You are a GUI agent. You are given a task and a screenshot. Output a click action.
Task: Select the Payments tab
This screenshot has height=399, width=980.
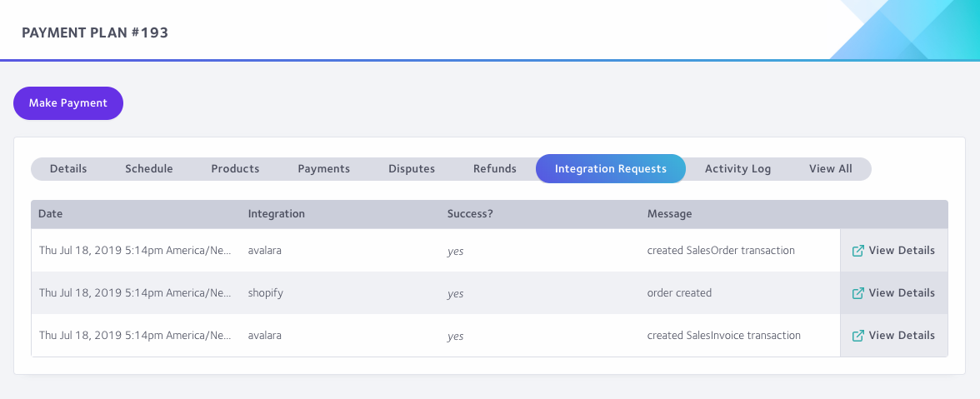coord(323,168)
